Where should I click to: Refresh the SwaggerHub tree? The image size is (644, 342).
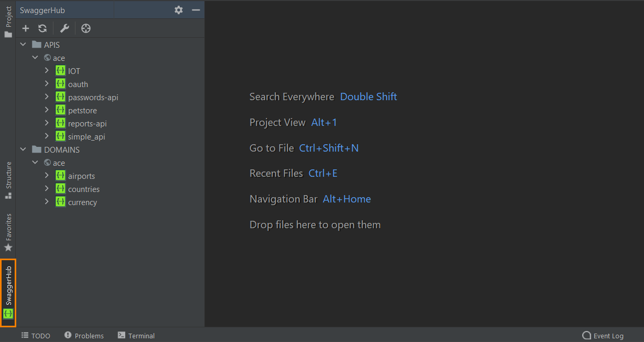(42, 28)
